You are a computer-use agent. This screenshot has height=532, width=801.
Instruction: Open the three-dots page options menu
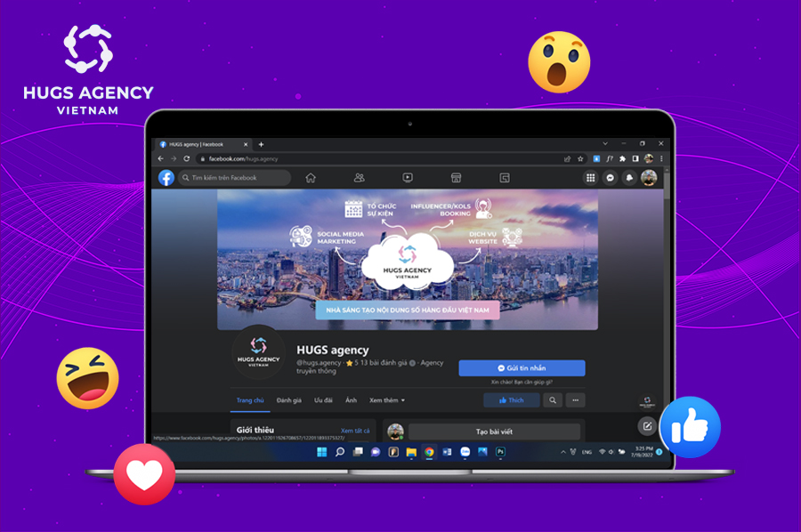(x=576, y=400)
